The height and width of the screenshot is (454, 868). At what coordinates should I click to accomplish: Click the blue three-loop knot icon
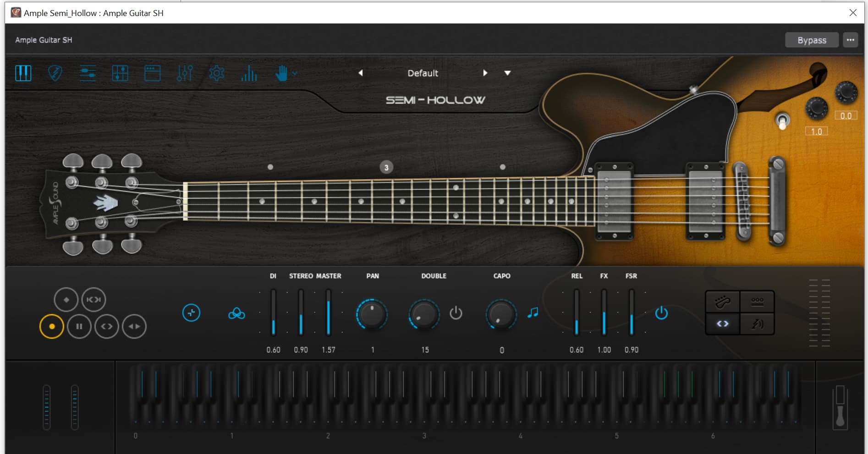(x=236, y=313)
